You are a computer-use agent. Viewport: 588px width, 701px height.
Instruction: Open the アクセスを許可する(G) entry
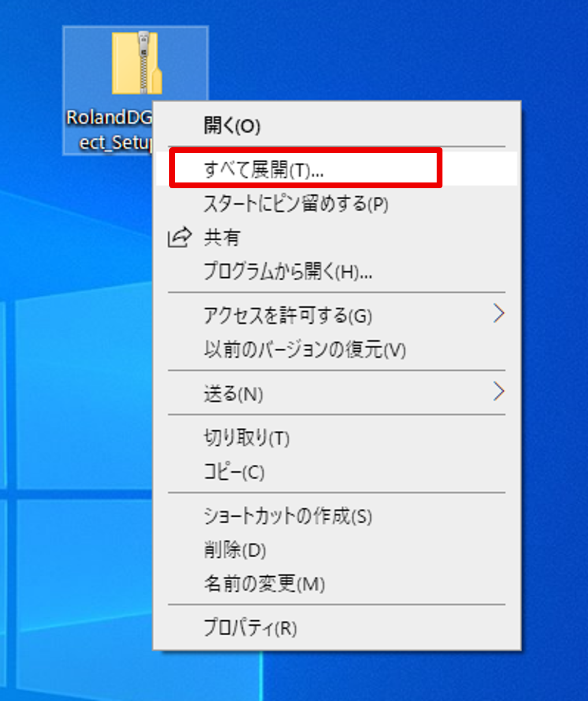(x=337, y=315)
